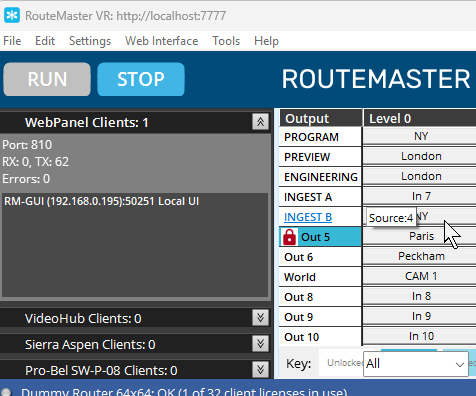
Task: Click the RouteMaster app icon in title bar
Action: point(12,15)
